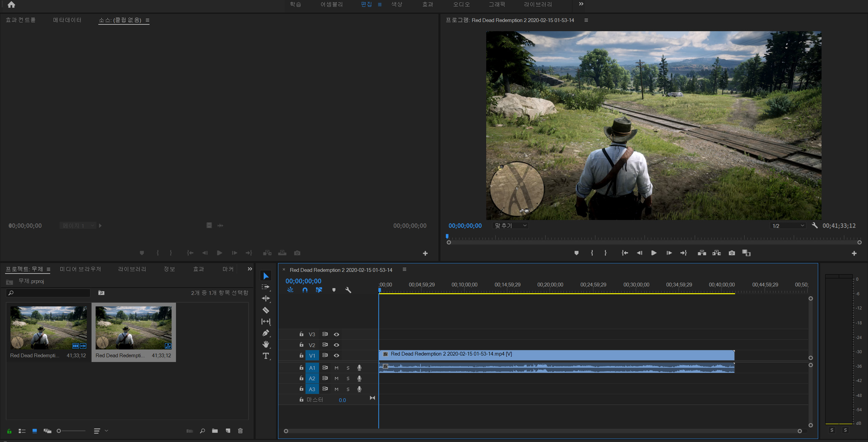Select the Razor tool in toolbar
Screen dimensions: 868x442
coord(266,310)
